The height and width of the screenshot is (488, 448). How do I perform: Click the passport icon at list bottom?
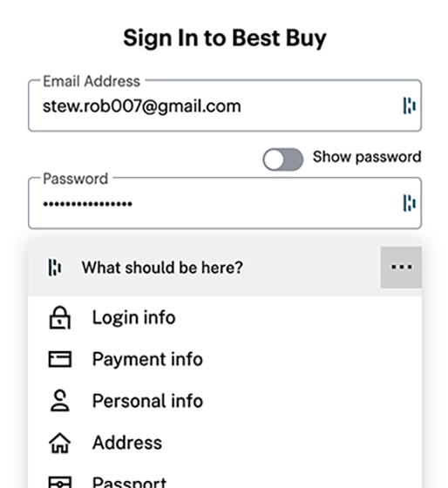[60, 482]
